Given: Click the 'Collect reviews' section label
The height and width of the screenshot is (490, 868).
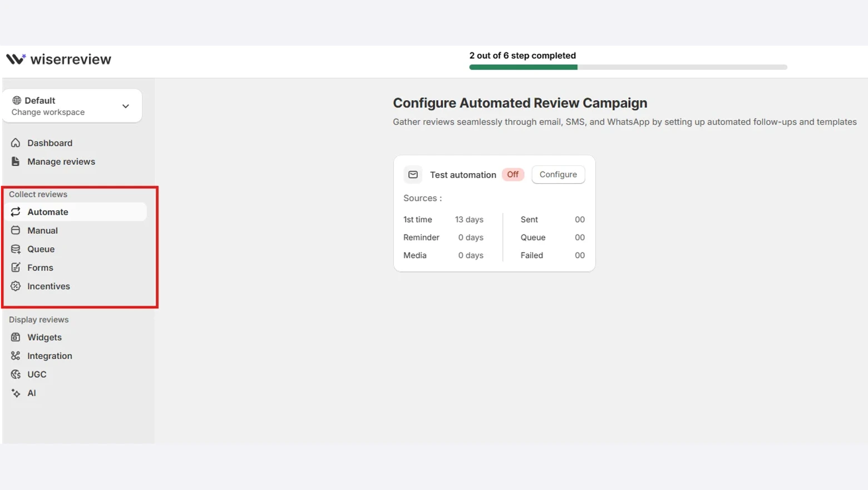Looking at the screenshot, I should [x=38, y=194].
